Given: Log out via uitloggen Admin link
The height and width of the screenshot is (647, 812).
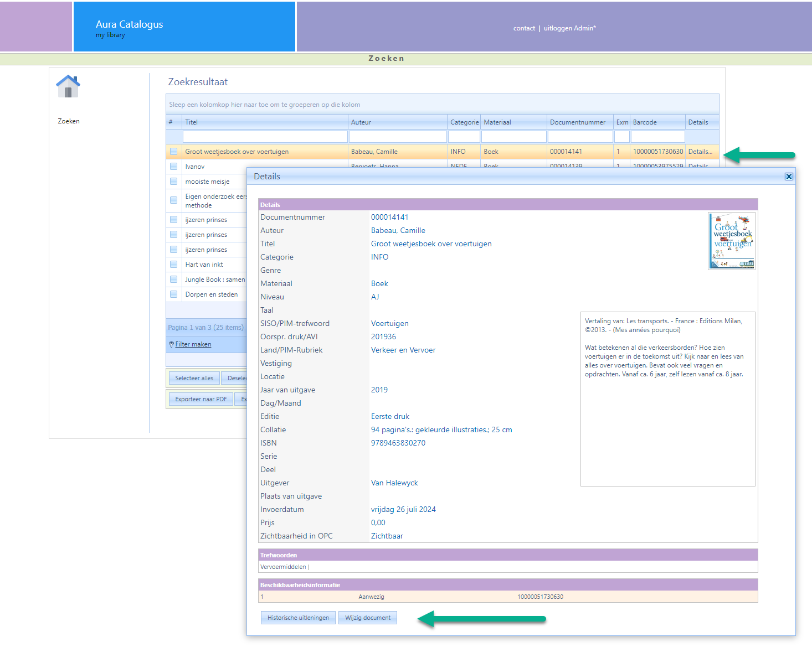Looking at the screenshot, I should coord(569,28).
